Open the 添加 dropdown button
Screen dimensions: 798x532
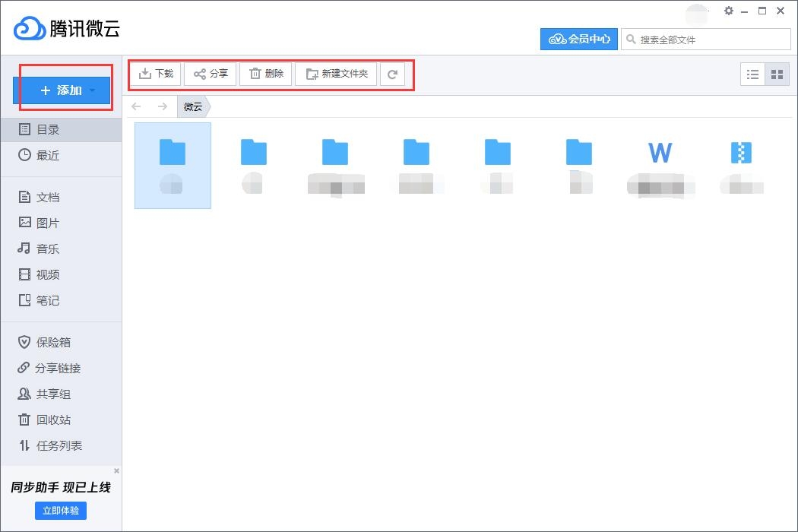point(62,90)
